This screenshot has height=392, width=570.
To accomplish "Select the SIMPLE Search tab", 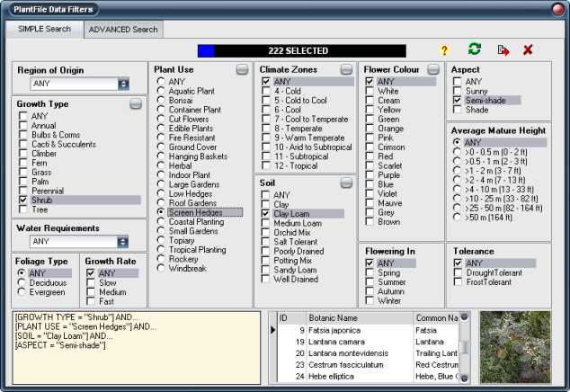I will tap(44, 29).
